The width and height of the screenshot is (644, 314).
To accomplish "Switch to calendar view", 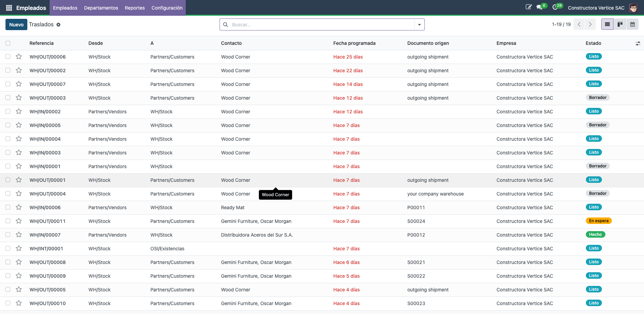I will 632,24.
